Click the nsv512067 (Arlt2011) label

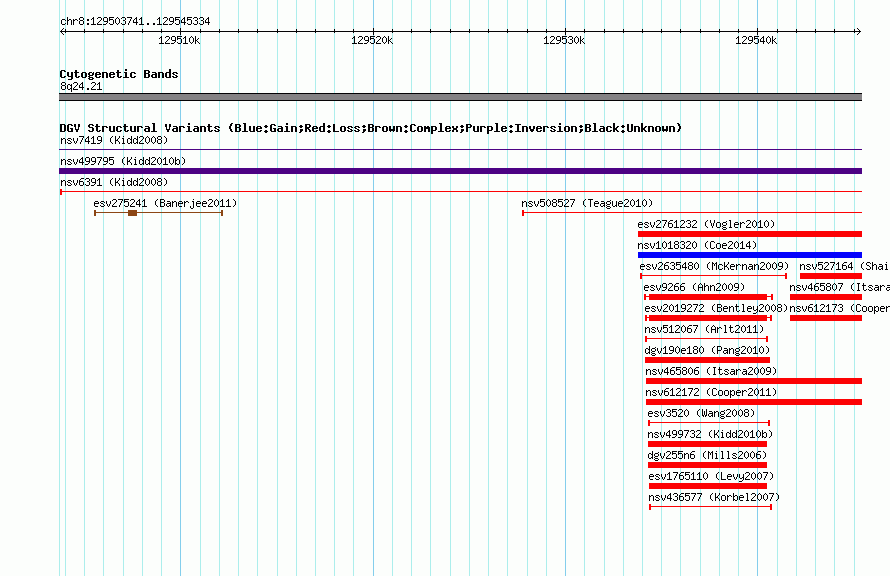[x=704, y=329]
